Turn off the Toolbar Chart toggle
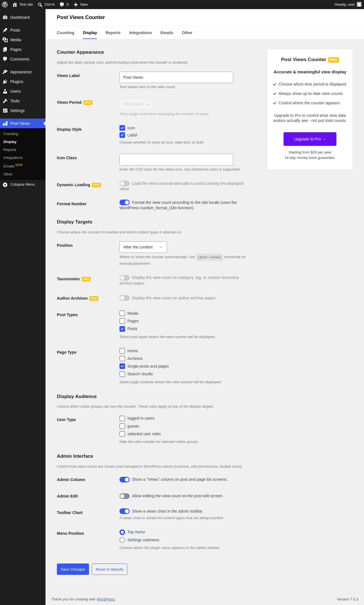This screenshot has width=364, height=605. (x=125, y=511)
